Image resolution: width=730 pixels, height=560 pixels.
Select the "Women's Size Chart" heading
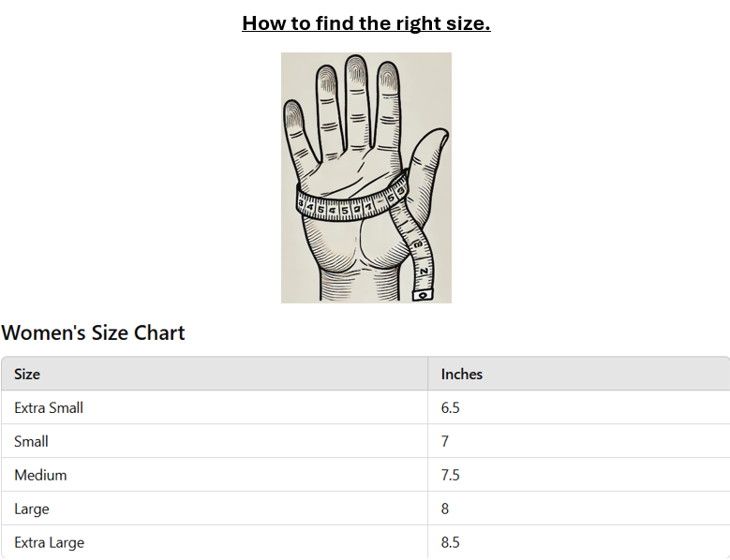tap(94, 332)
